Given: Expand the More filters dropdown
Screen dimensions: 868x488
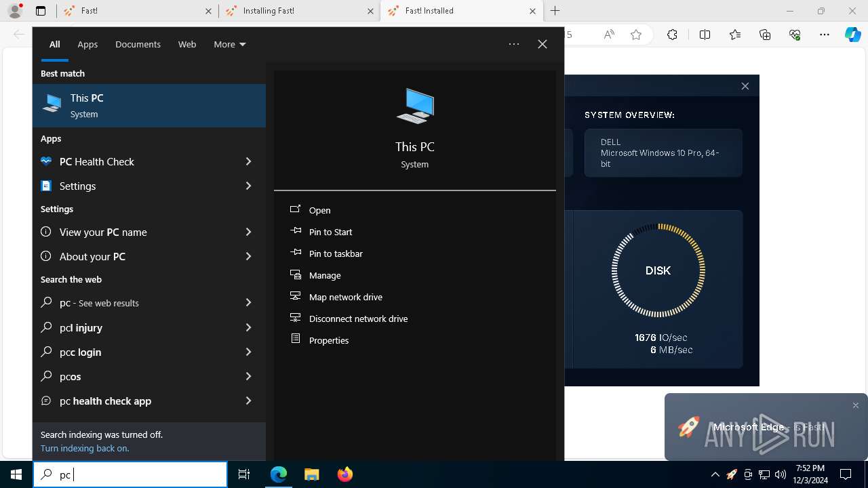Looking at the screenshot, I should [230, 44].
